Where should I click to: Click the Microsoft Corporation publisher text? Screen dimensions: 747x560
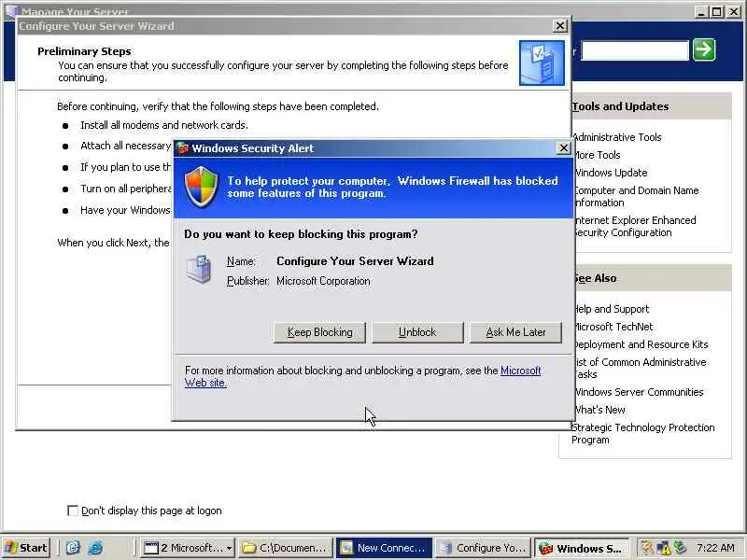tap(323, 281)
